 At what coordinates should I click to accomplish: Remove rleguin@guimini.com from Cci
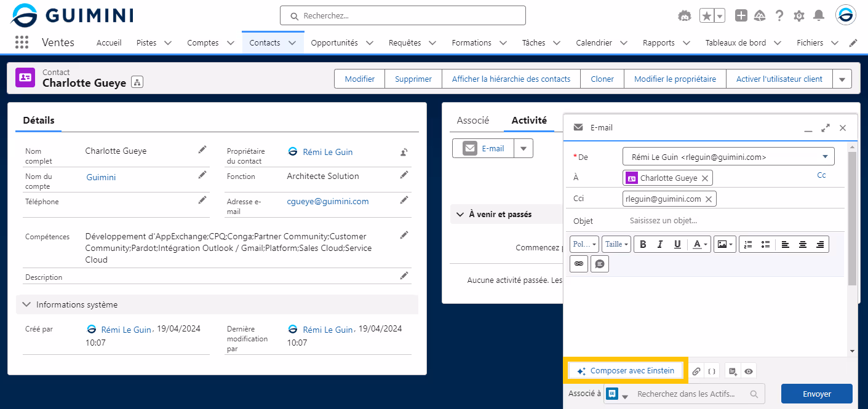[x=709, y=199]
